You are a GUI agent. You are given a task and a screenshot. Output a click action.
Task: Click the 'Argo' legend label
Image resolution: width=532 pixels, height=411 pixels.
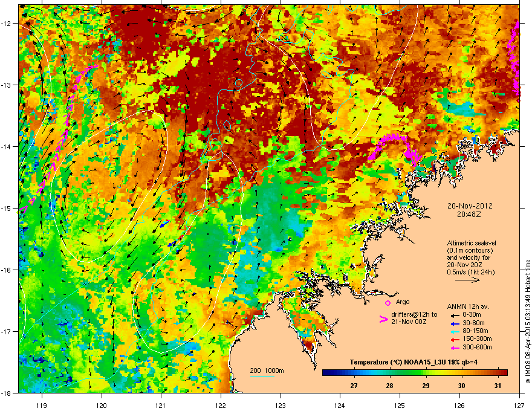coord(403,302)
